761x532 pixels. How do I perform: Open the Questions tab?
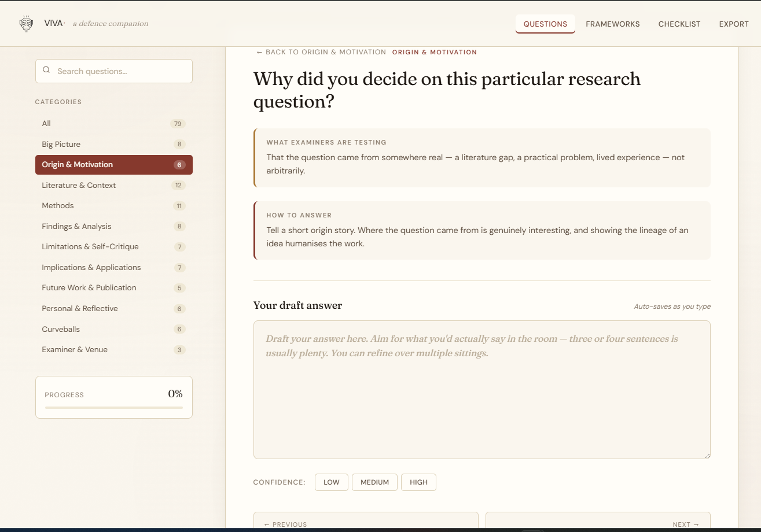(545, 24)
